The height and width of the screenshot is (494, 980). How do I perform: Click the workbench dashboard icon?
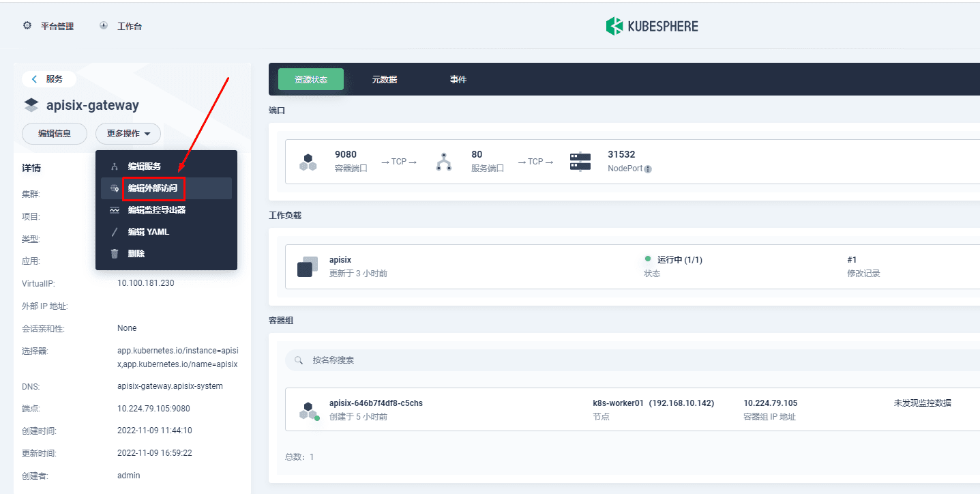point(104,26)
